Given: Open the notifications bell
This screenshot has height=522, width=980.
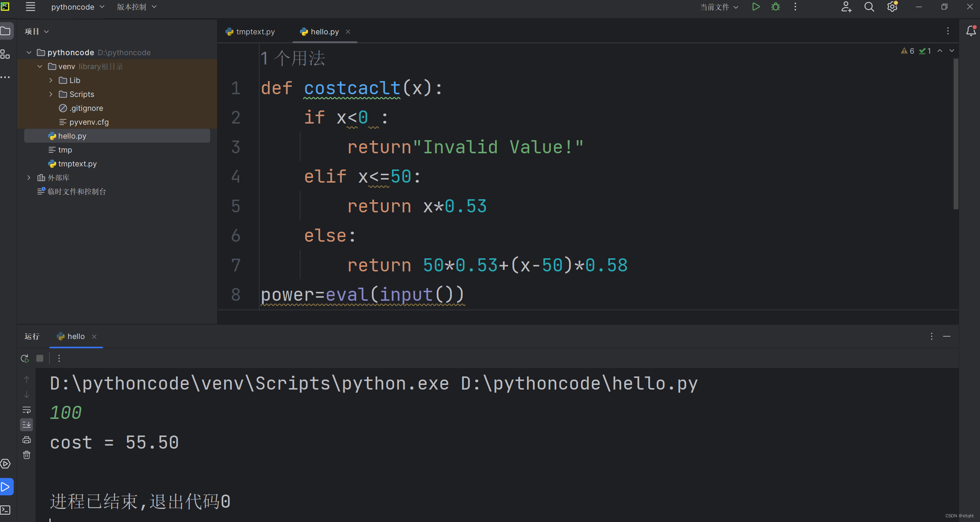Looking at the screenshot, I should click(971, 31).
